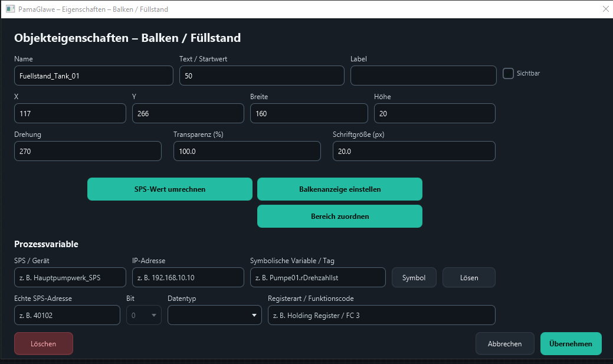Click the SPS-Wert umrechnen button

170,189
